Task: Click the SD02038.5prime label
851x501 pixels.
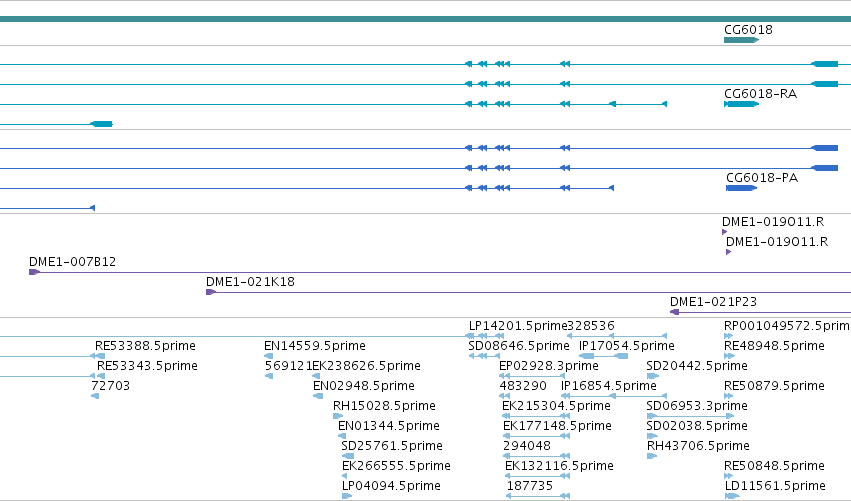Action: (697, 426)
